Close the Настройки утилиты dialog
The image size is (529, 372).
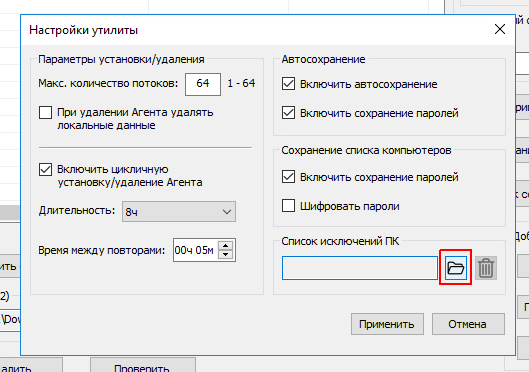500,29
